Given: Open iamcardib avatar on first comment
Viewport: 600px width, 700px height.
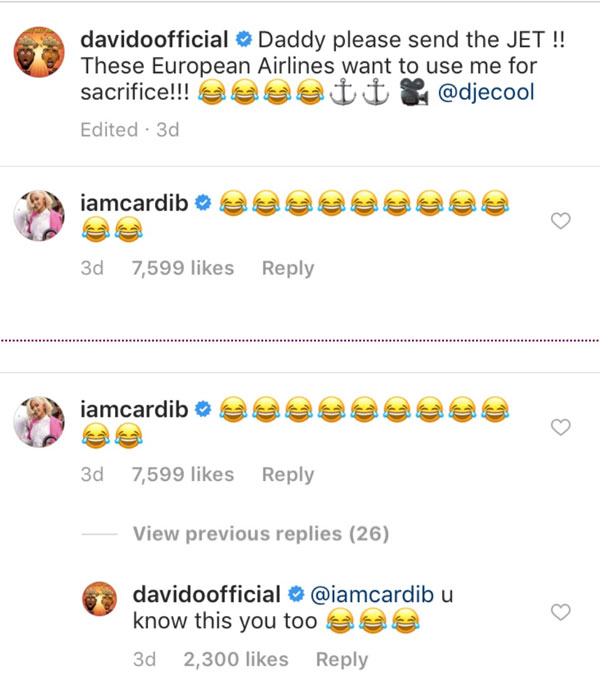Looking at the screenshot, I should click(39, 216).
